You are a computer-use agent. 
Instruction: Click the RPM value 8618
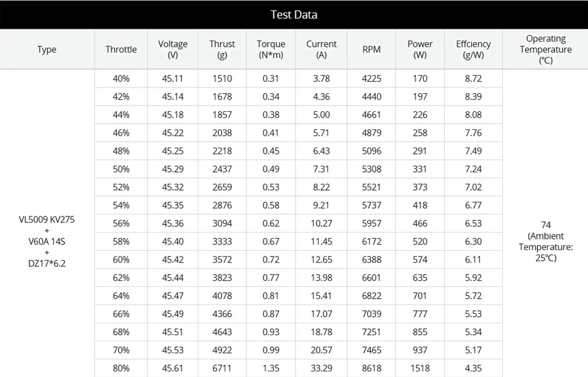point(372,368)
